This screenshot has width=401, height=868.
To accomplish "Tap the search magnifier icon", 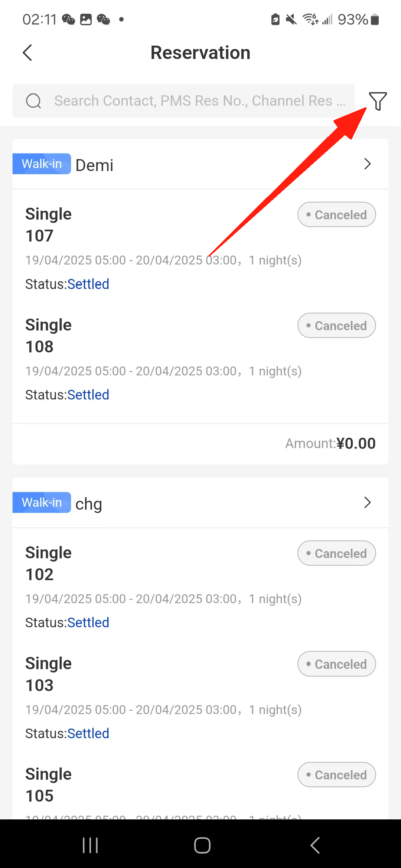I will (33, 101).
